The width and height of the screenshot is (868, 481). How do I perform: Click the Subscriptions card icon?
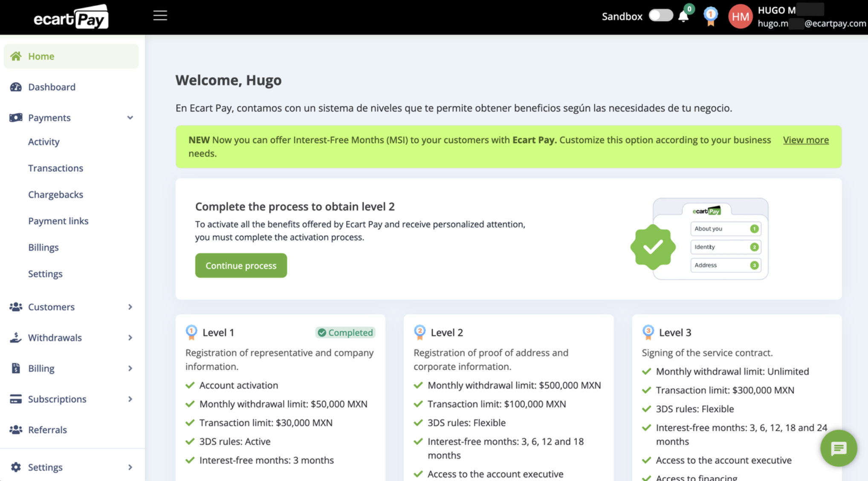click(16, 399)
